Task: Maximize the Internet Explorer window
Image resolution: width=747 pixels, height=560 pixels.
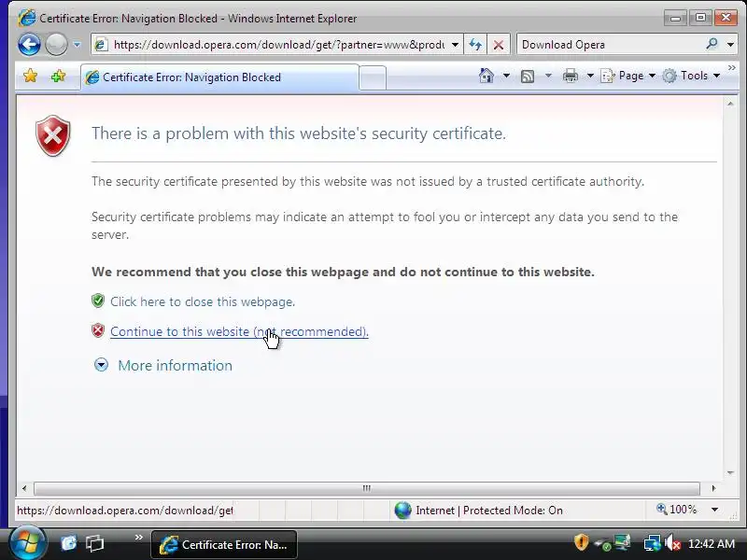Action: click(700, 18)
